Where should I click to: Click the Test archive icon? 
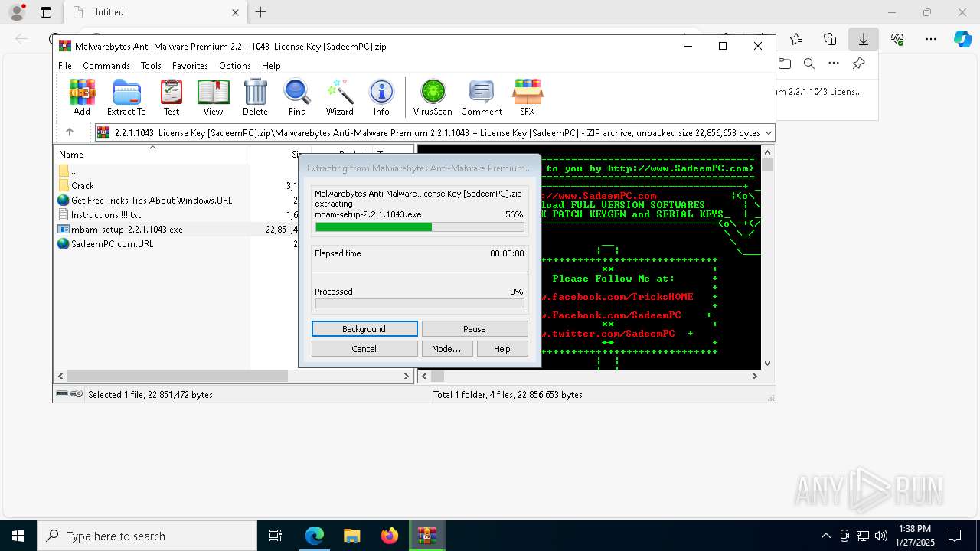(171, 97)
